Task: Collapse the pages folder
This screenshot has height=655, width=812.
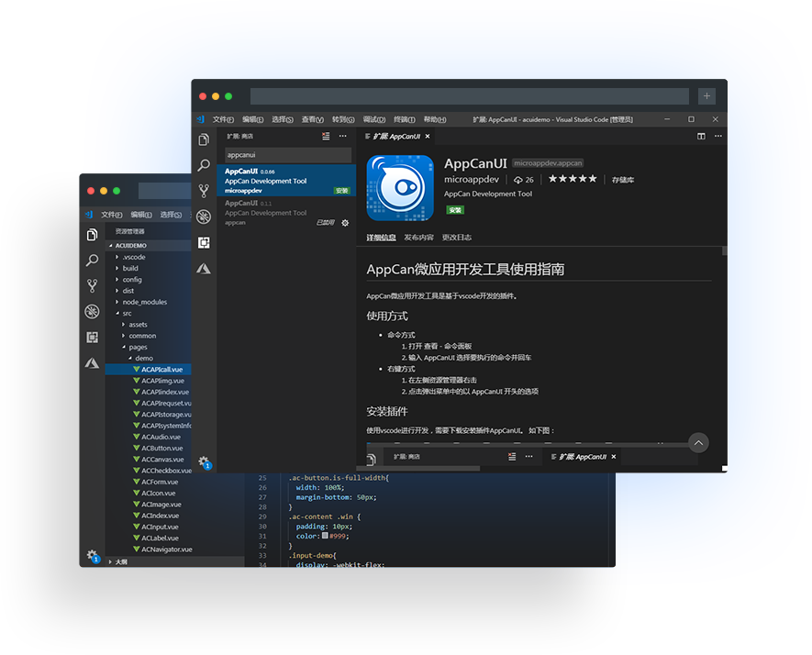Action: pos(123,347)
